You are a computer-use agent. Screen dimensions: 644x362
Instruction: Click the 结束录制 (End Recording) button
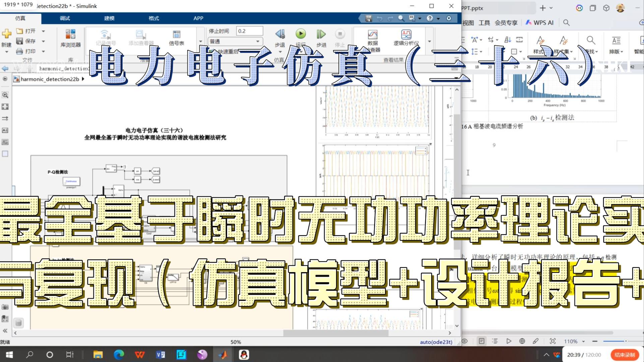[x=624, y=355]
